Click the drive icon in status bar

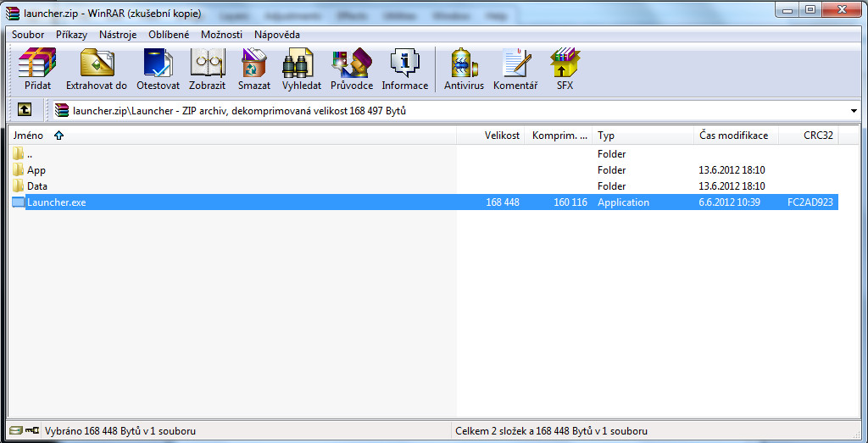click(17, 430)
